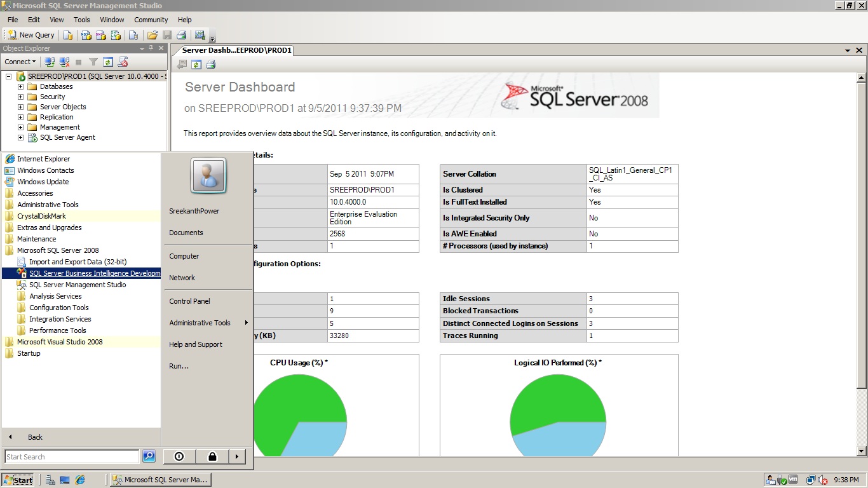Open the Help menu
The height and width of the screenshot is (488, 868).
click(x=184, y=20)
